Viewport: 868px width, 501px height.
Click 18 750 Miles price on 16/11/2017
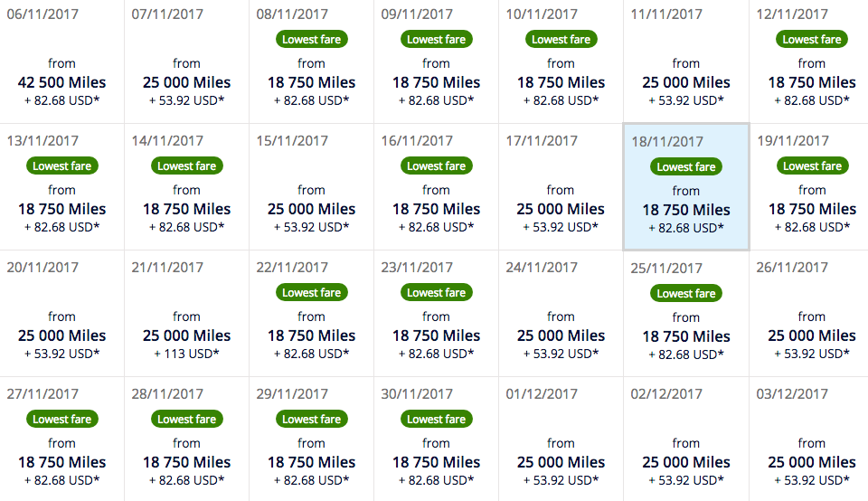[436, 209]
